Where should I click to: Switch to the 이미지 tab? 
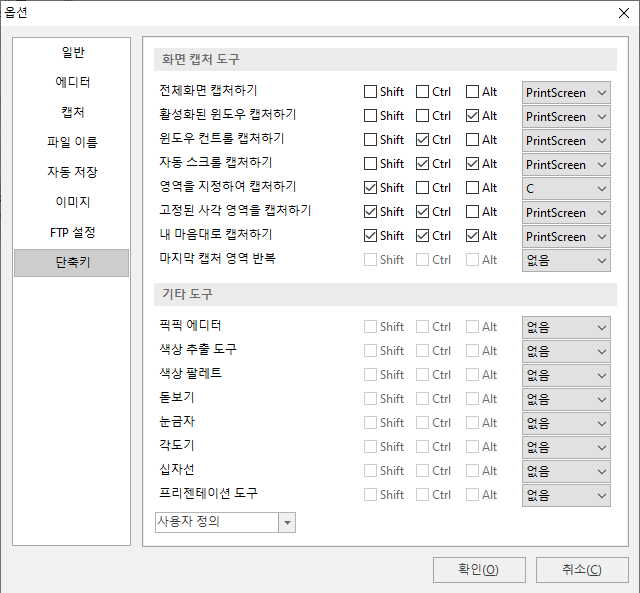click(x=72, y=202)
